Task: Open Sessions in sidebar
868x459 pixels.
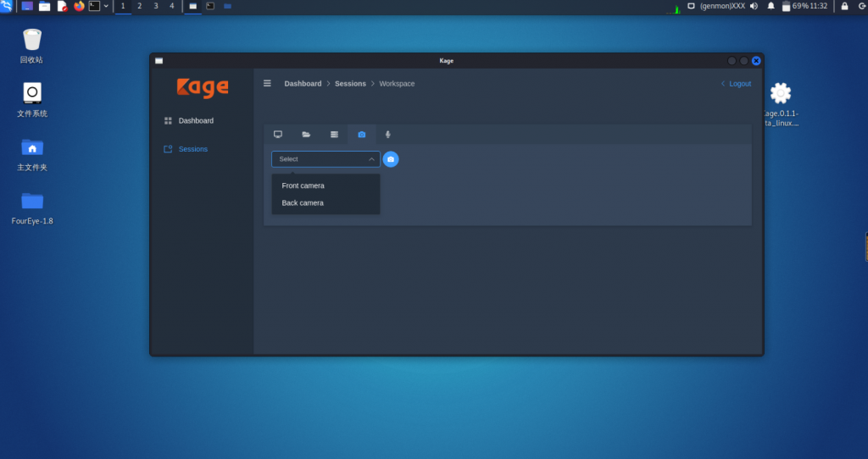Action: tap(193, 149)
